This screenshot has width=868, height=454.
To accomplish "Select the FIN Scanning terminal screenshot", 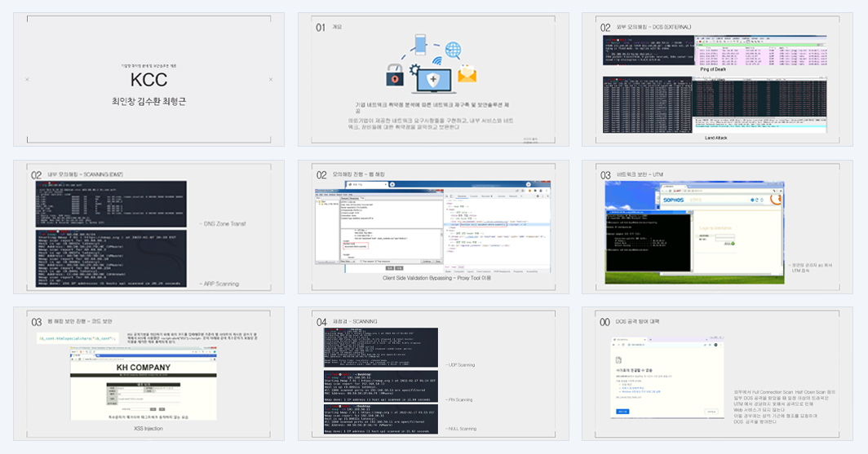I will pyautogui.click(x=381, y=386).
